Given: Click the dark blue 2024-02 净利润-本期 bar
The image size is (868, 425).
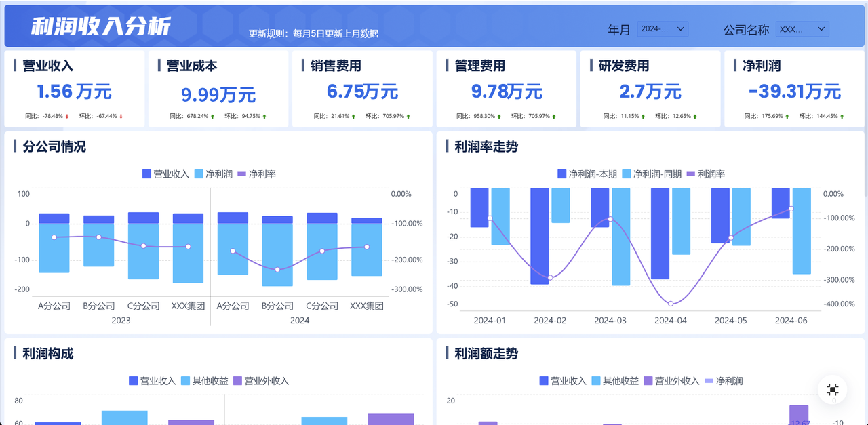Looking at the screenshot, I should coord(539,236).
